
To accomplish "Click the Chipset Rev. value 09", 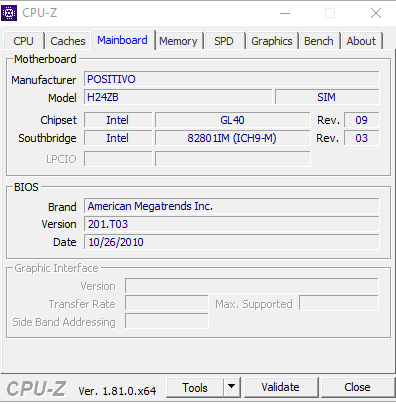I will point(362,120).
